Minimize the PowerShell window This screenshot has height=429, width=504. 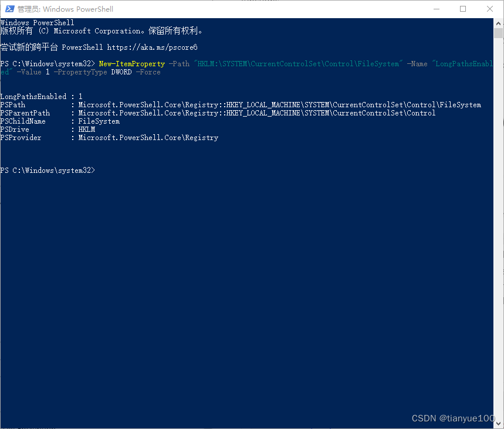(436, 9)
